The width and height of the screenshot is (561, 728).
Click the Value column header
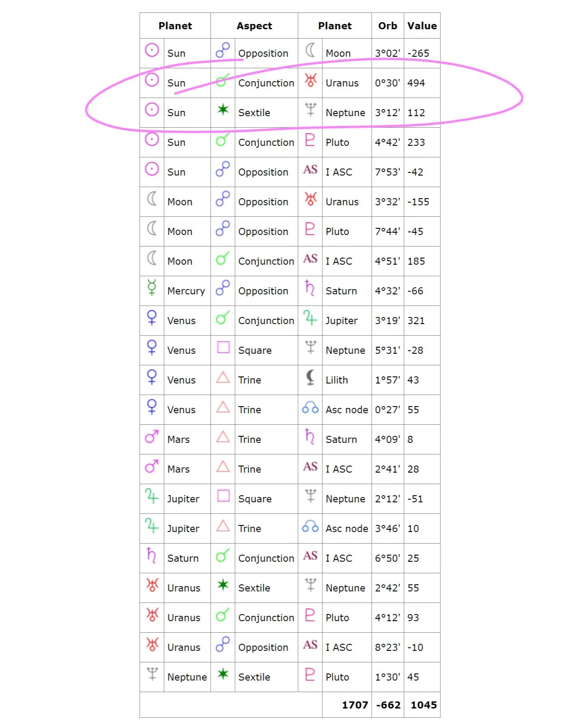(422, 26)
